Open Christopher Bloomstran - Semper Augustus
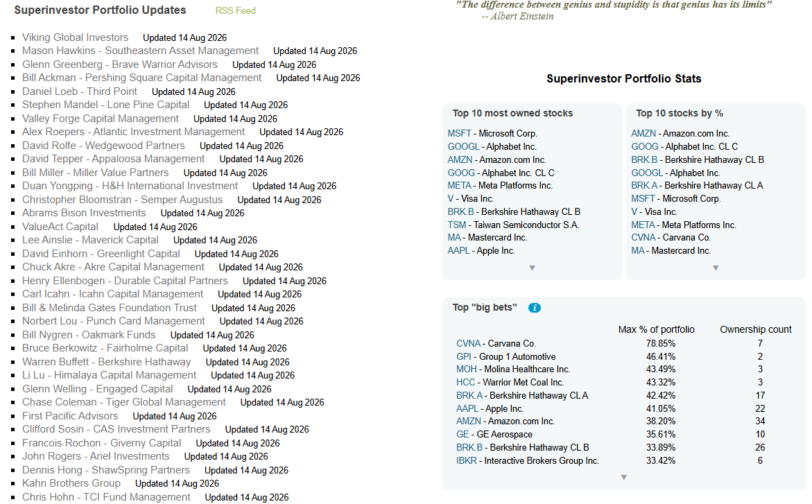Viewport: 812px width, 504px height. point(122,200)
